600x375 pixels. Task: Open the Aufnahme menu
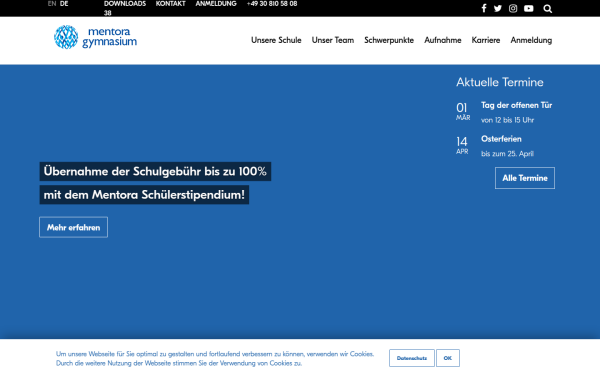pyautogui.click(x=442, y=40)
